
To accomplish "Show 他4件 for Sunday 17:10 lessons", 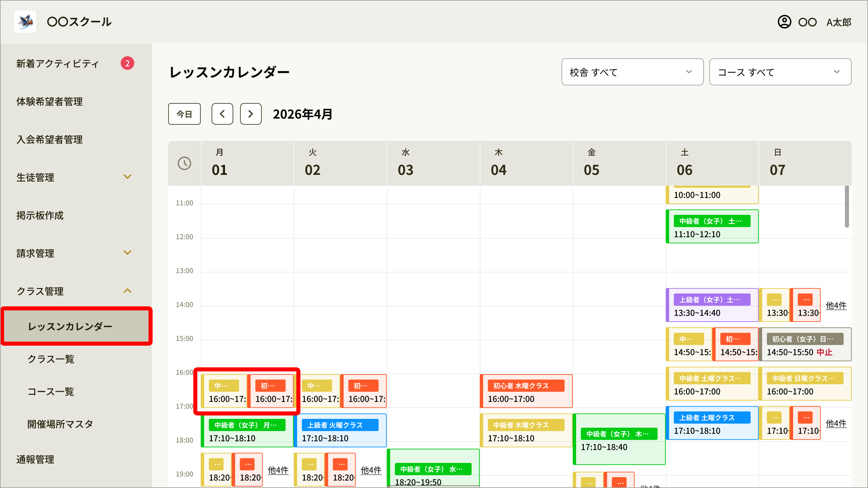I will point(836,424).
